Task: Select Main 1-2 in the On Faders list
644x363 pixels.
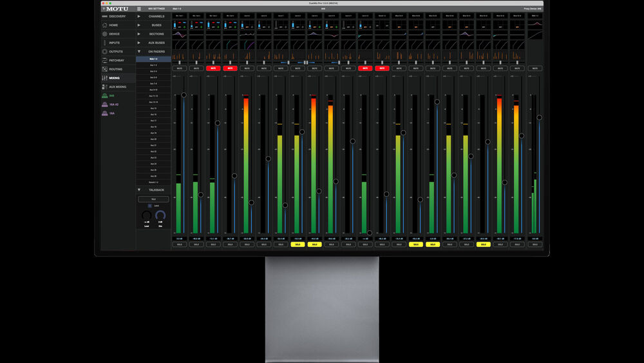Action: click(153, 59)
